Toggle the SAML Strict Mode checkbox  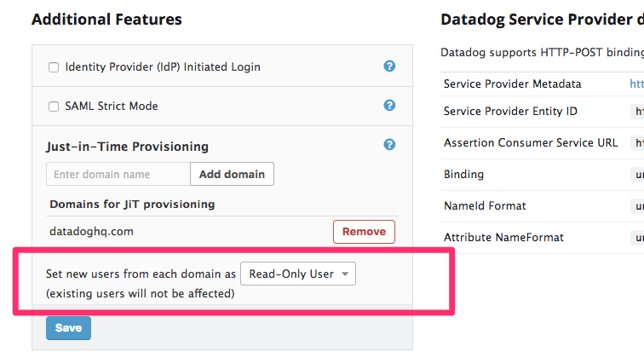coord(54,107)
